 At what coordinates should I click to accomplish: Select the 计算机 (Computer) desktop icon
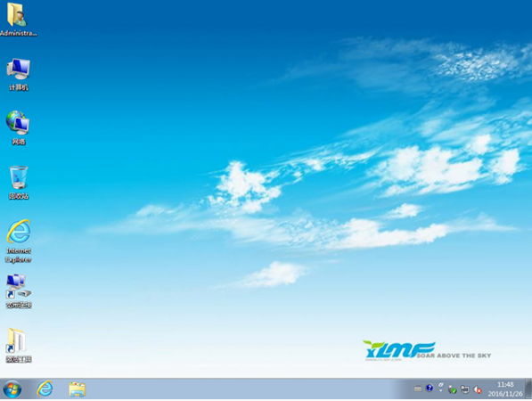(19, 74)
